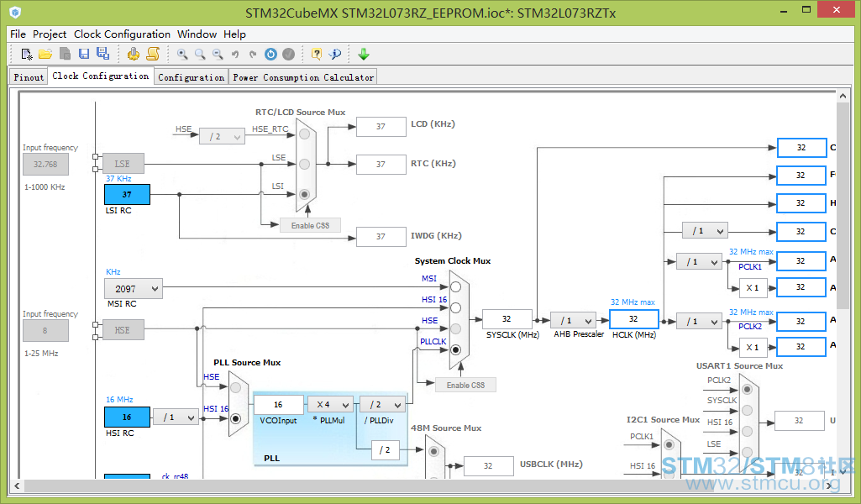Open the PLLMul X 4 dropdown

coord(331,405)
